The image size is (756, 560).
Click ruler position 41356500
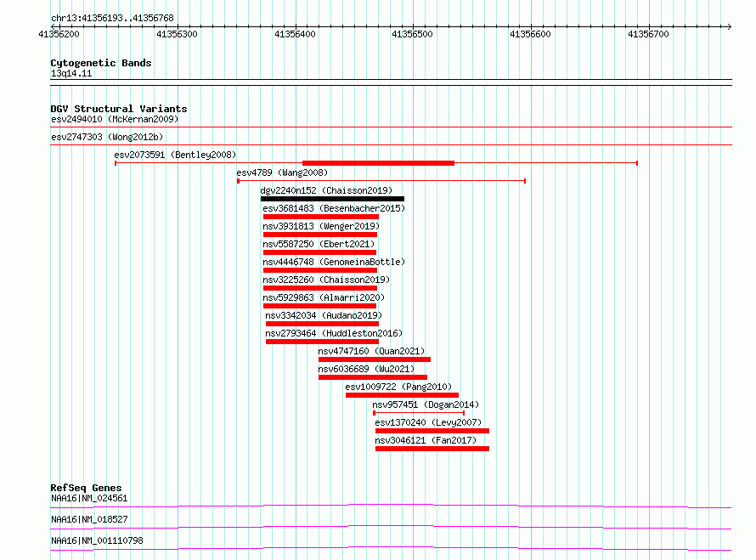click(x=413, y=34)
